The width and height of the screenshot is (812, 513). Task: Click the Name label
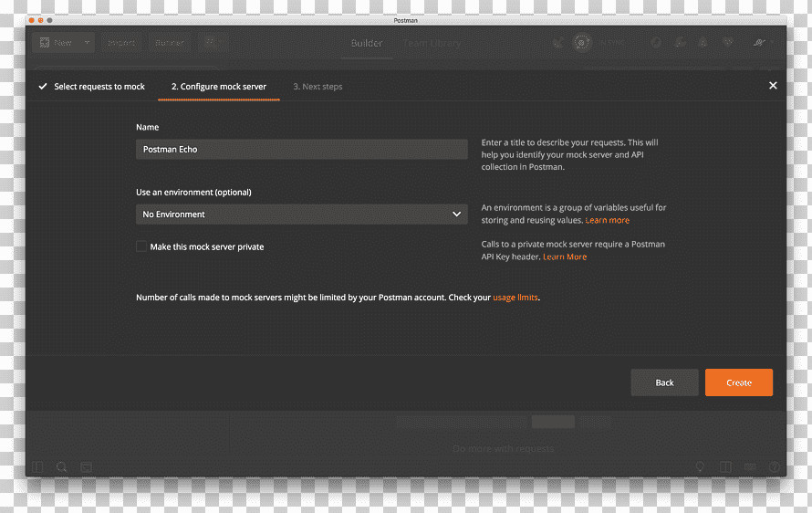click(148, 128)
